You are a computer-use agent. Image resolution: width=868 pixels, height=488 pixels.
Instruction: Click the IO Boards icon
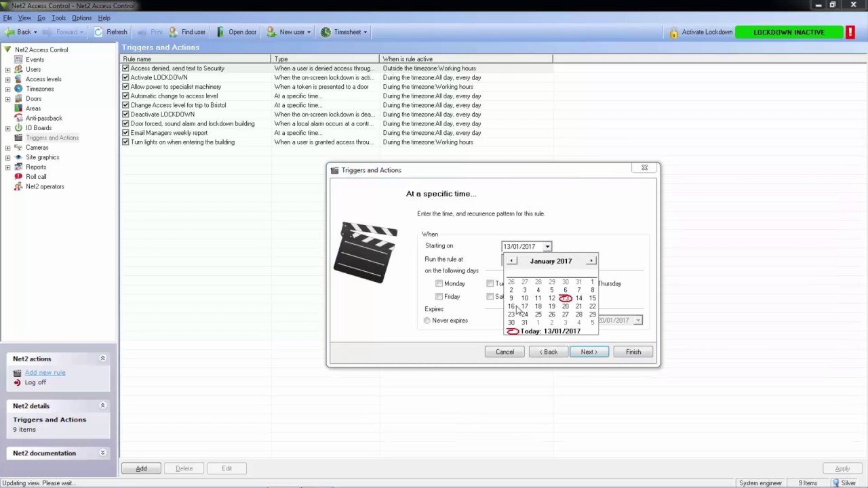pos(18,128)
